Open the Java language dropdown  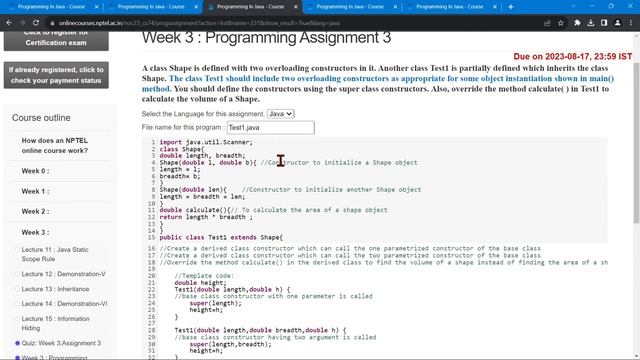[x=280, y=114]
